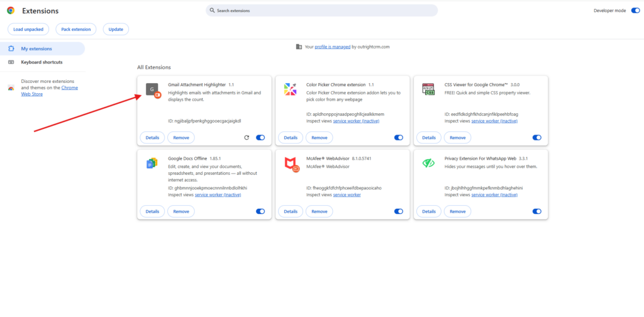Open the profile is managed link

coord(333,47)
